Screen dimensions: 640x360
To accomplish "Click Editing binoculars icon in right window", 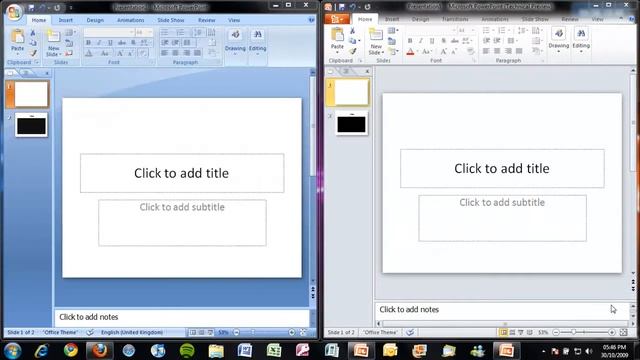I will click(x=581, y=34).
